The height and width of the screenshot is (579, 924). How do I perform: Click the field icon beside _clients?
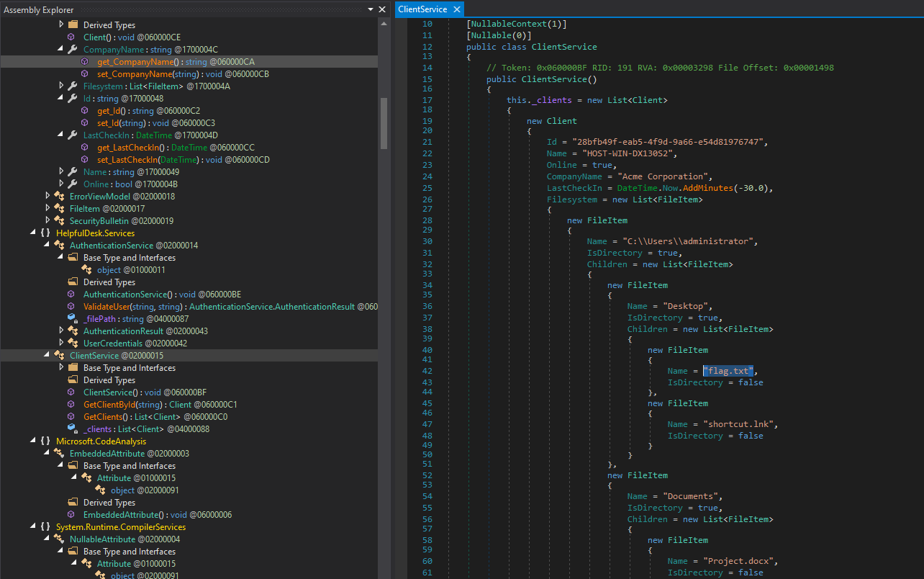tap(71, 429)
